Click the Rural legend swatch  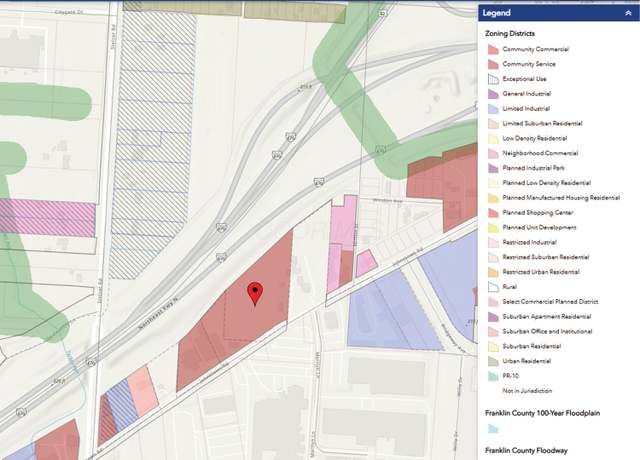[x=493, y=287]
